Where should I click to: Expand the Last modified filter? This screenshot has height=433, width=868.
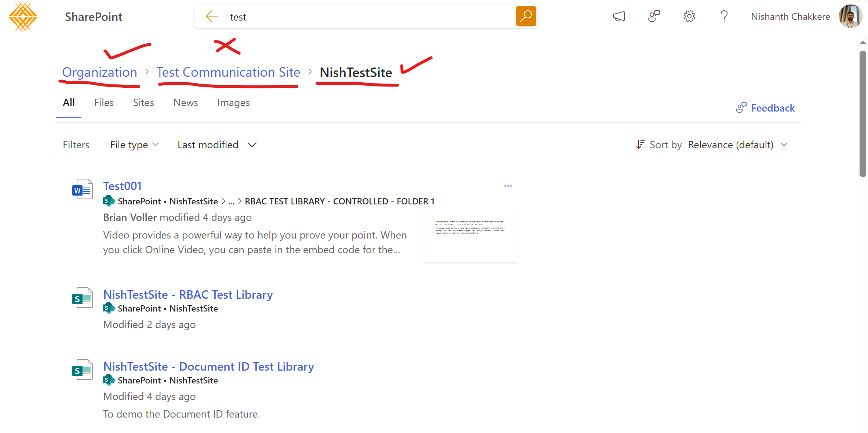217,145
